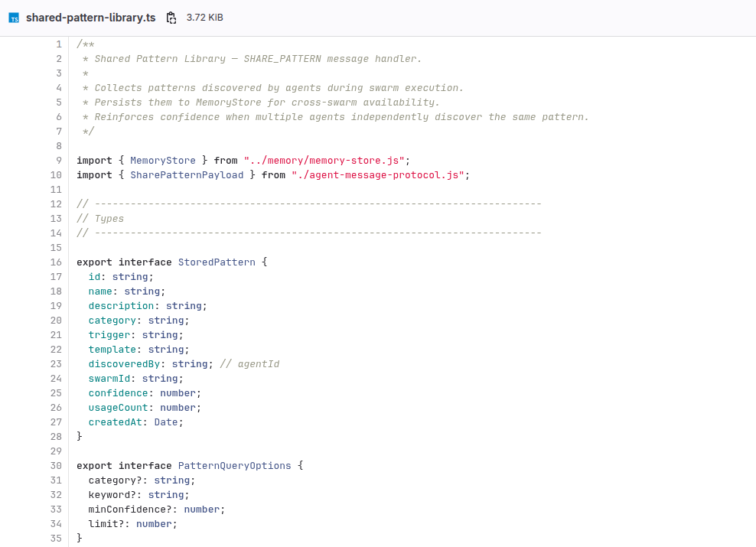
Task: Click line number 9
Action: (x=59, y=161)
